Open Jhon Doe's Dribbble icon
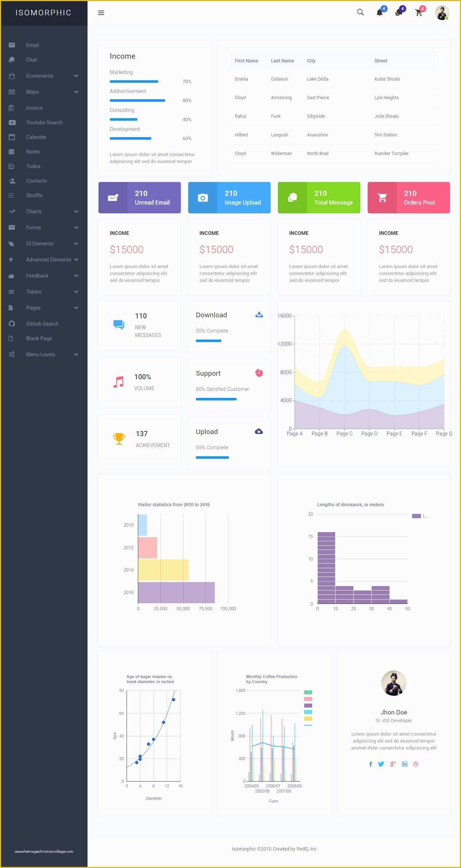Viewport: 461px width, 868px height. pos(416,764)
